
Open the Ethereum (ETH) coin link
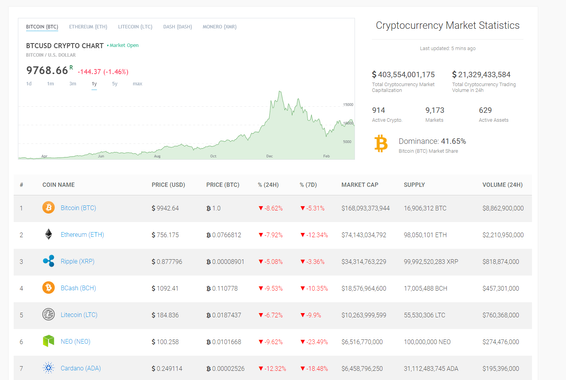pyautogui.click(x=82, y=235)
